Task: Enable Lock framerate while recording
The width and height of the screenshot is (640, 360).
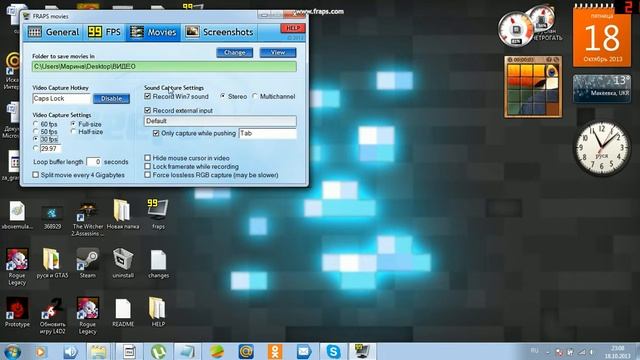Action: (x=148, y=166)
